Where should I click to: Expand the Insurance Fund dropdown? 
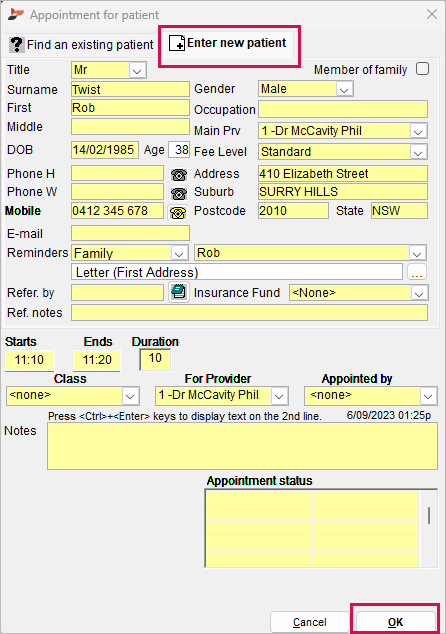pyautogui.click(x=419, y=293)
